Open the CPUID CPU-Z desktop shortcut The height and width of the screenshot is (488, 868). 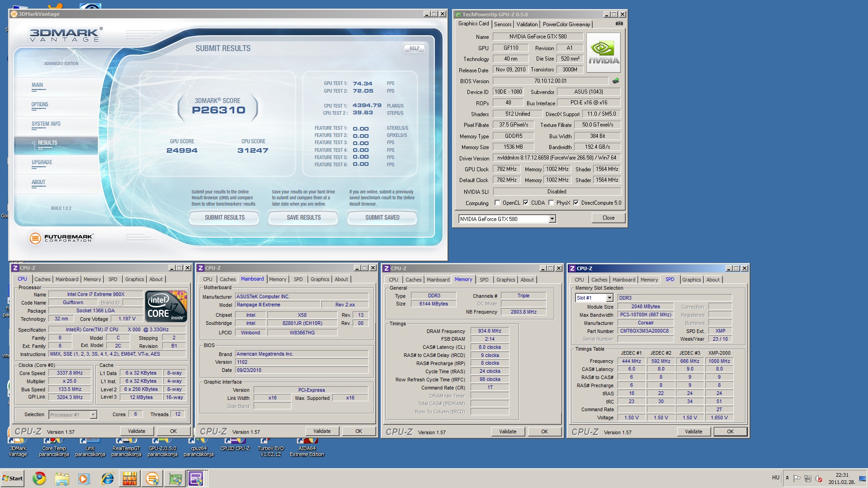pos(235,445)
